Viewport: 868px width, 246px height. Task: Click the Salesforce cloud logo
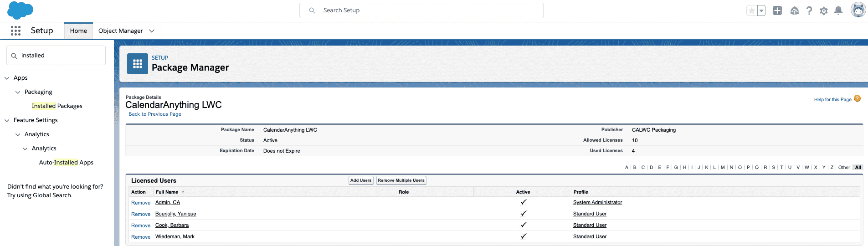click(20, 10)
